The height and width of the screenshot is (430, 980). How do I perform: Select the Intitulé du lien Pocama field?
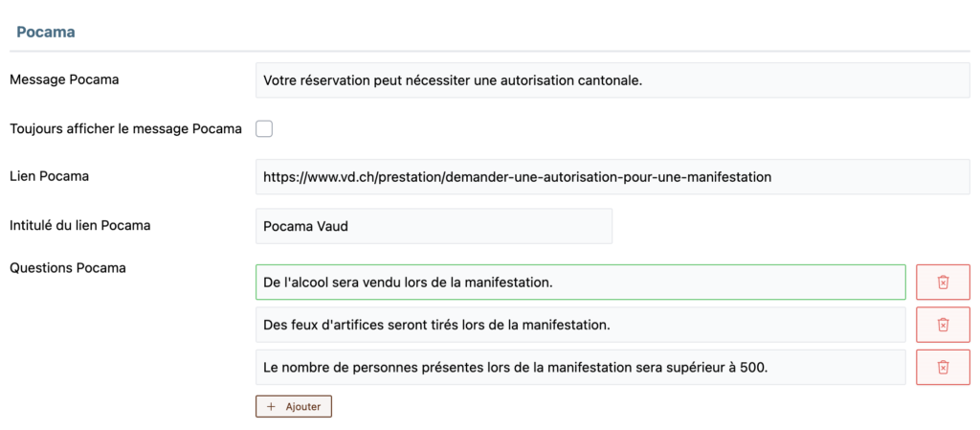(434, 226)
